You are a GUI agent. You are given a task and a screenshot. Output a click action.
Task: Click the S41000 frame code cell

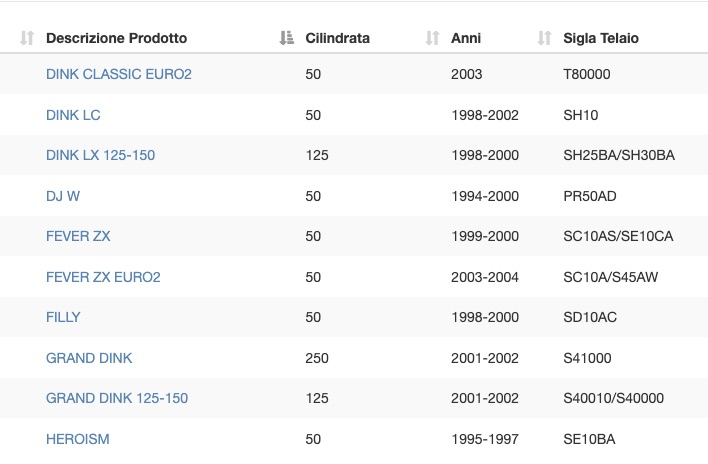pos(587,358)
